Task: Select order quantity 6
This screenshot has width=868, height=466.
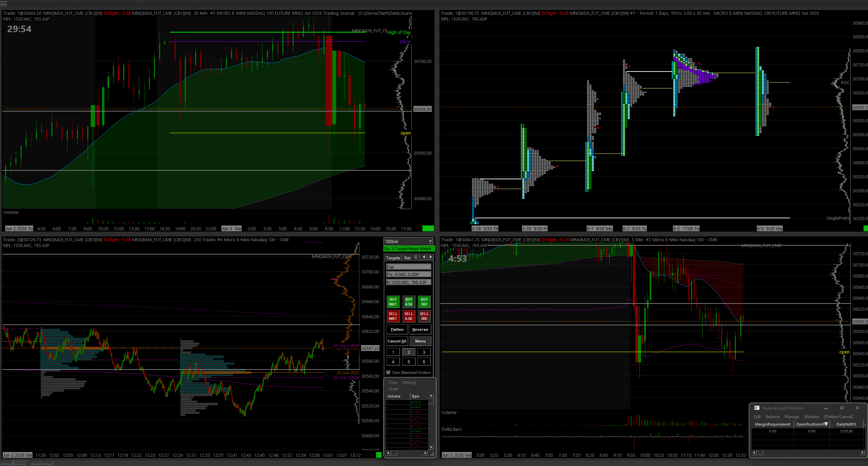Action: (x=424, y=362)
